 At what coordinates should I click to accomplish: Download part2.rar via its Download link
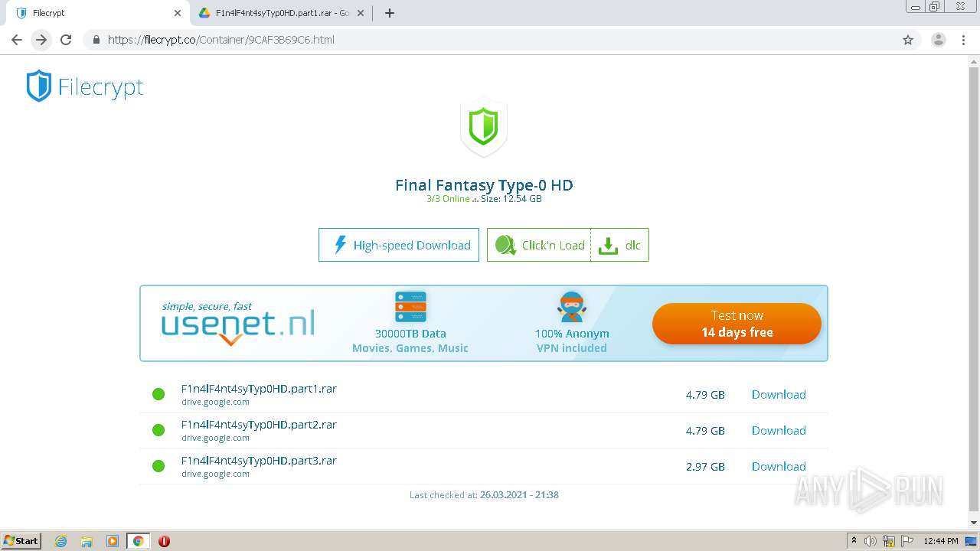pos(779,430)
